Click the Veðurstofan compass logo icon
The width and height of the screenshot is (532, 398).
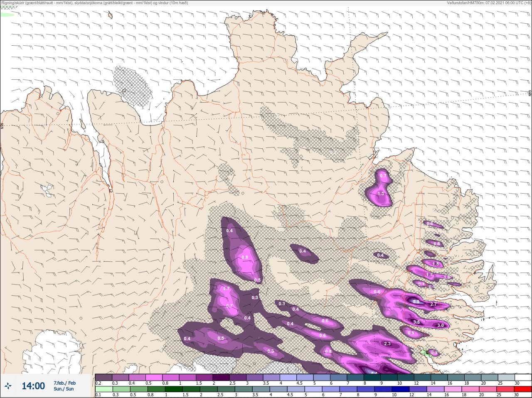pyautogui.click(x=8, y=386)
